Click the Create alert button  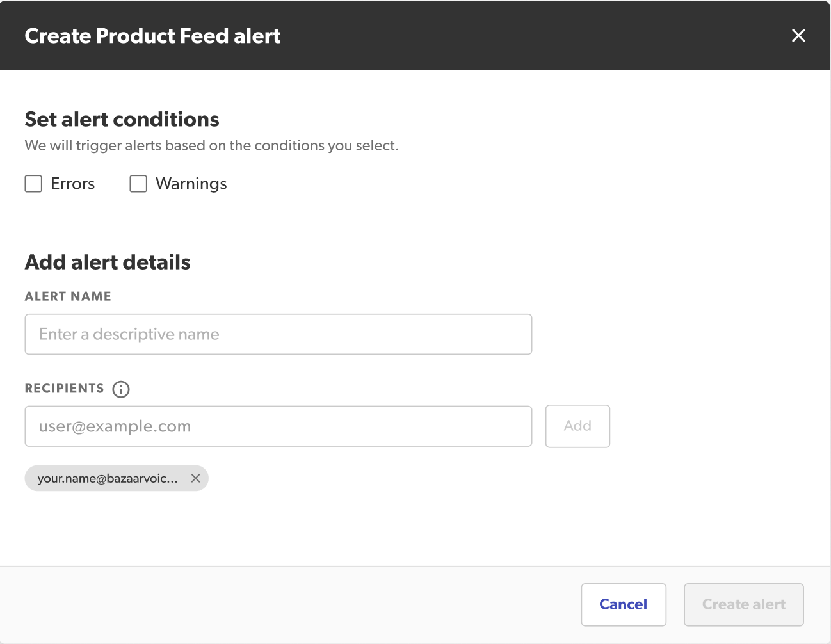click(x=744, y=604)
